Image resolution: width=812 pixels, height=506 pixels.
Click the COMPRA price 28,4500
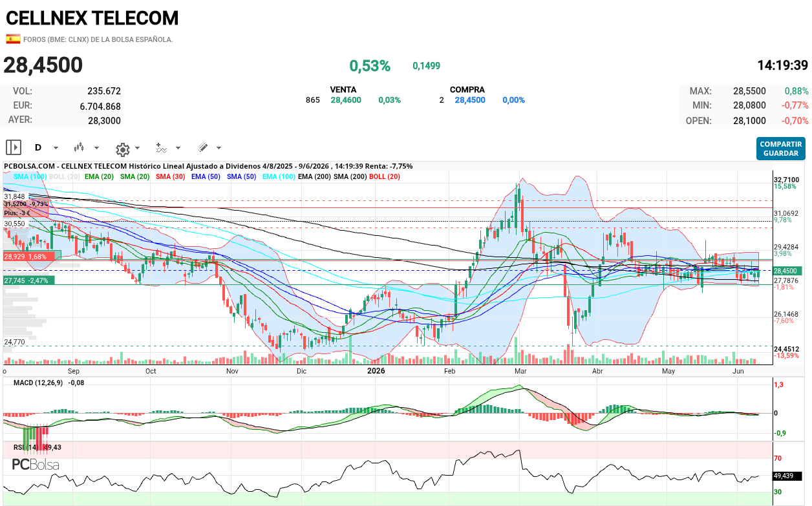pos(470,100)
